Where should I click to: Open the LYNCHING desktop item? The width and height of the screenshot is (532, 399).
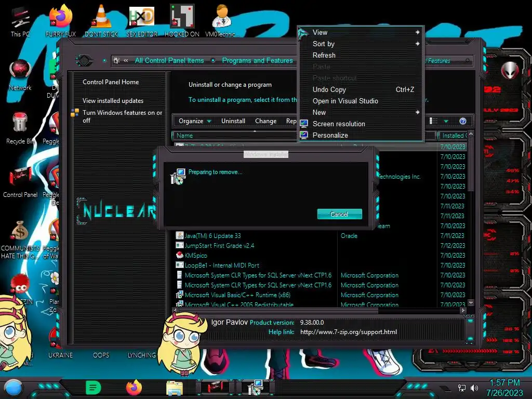(x=142, y=355)
